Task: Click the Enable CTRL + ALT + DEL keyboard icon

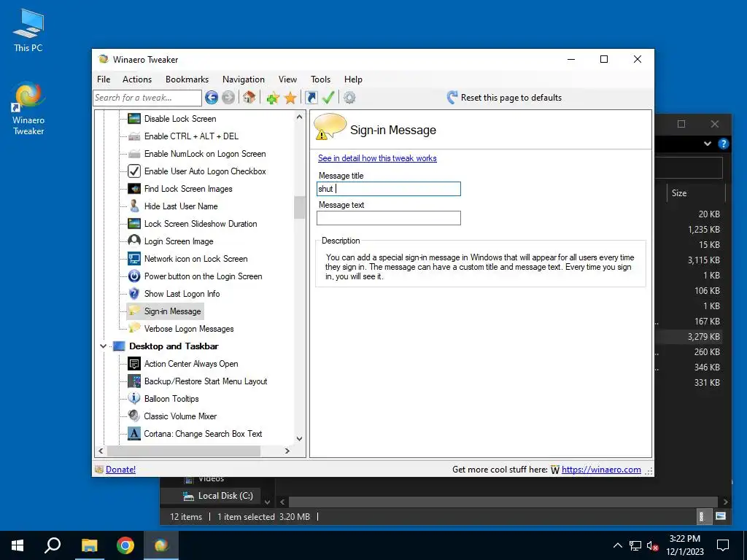Action: 134,136
